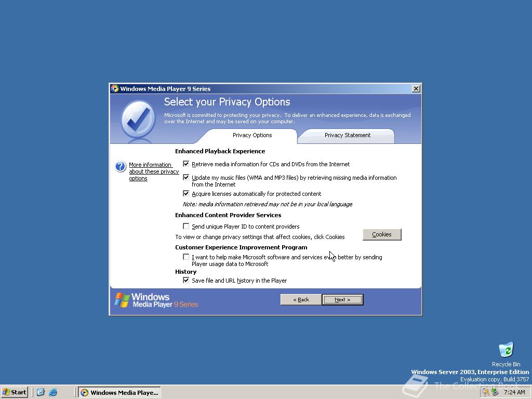This screenshot has height=399, width=532.
Task: Select the Privacy Options tab
Action: pos(252,136)
